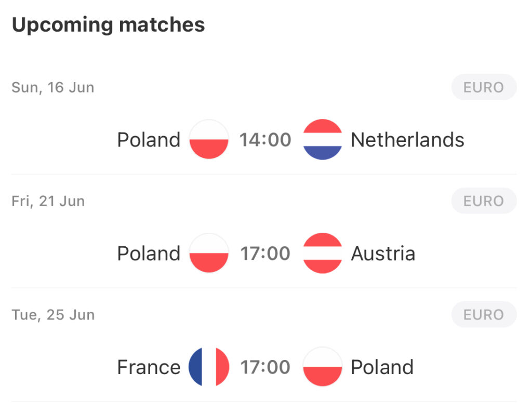This screenshot has height=412, width=532.
Task: Tap Poland flag in France match
Action: point(322,366)
